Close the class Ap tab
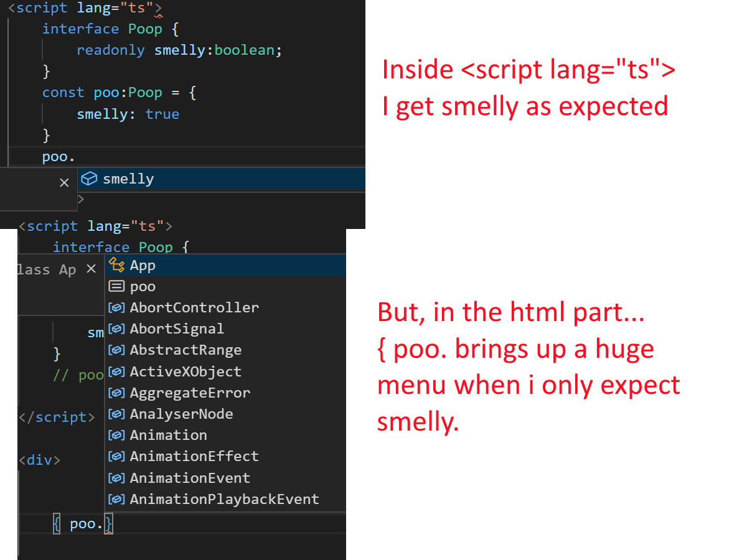The height and width of the screenshot is (560, 747). click(91, 268)
